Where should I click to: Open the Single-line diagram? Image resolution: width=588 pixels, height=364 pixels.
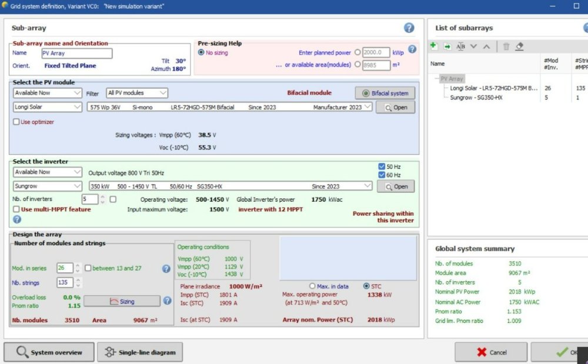139,352
